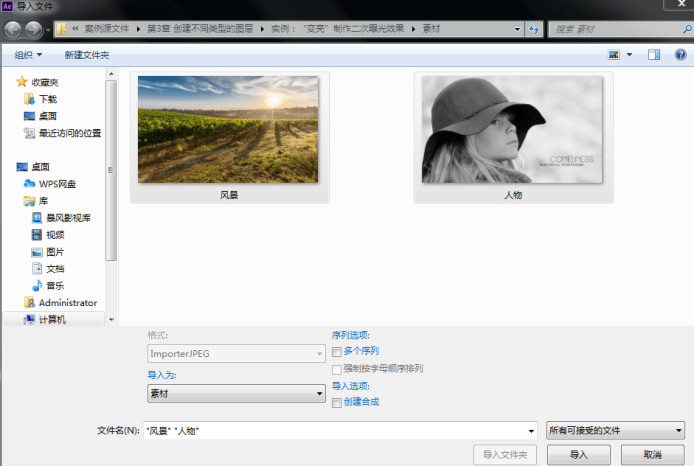Open 文档 library
This screenshot has height=466, width=694.
[x=48, y=269]
